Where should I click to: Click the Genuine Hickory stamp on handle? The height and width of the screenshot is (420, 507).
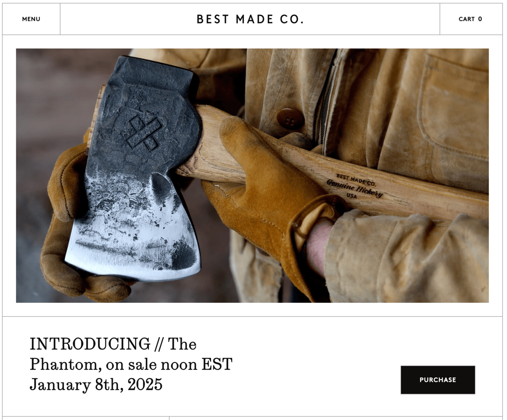tap(355, 187)
